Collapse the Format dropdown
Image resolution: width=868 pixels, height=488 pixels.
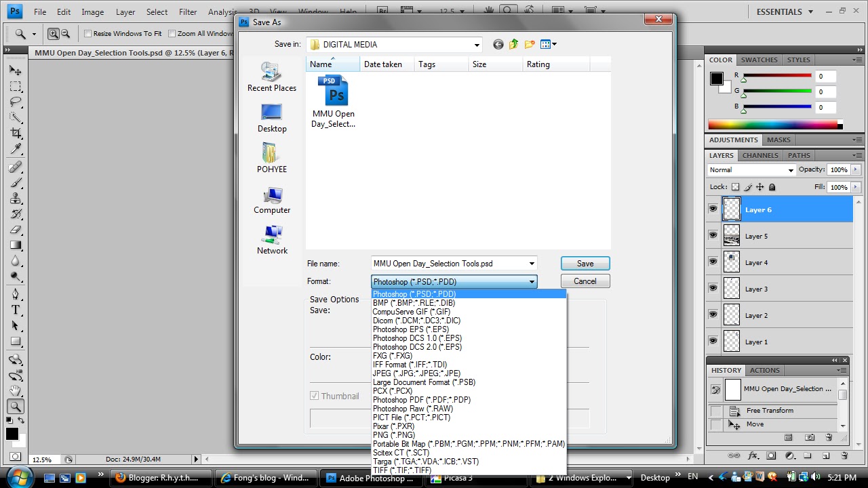532,281
